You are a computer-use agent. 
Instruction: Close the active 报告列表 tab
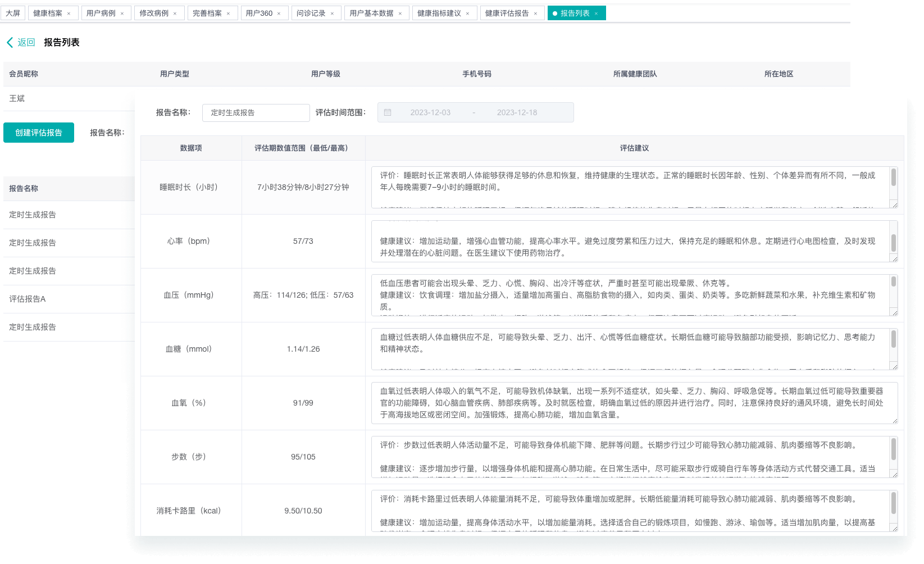(596, 13)
